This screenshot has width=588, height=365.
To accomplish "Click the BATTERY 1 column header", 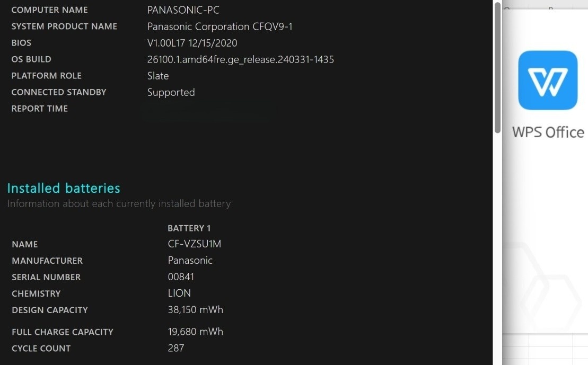I will pyautogui.click(x=189, y=228).
